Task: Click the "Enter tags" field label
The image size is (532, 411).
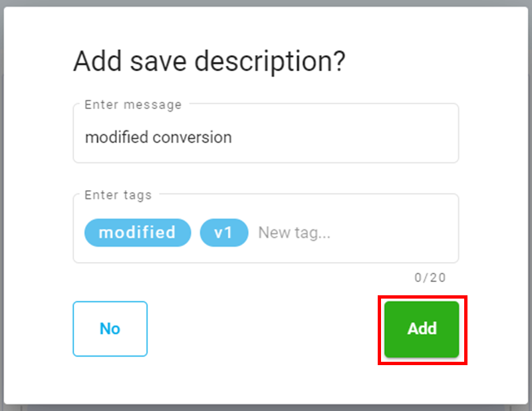Action: [118, 195]
